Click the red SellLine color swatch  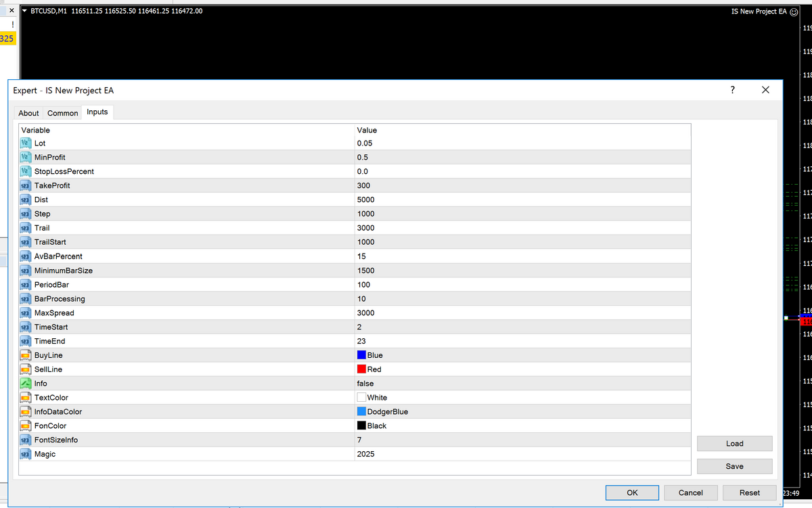361,369
